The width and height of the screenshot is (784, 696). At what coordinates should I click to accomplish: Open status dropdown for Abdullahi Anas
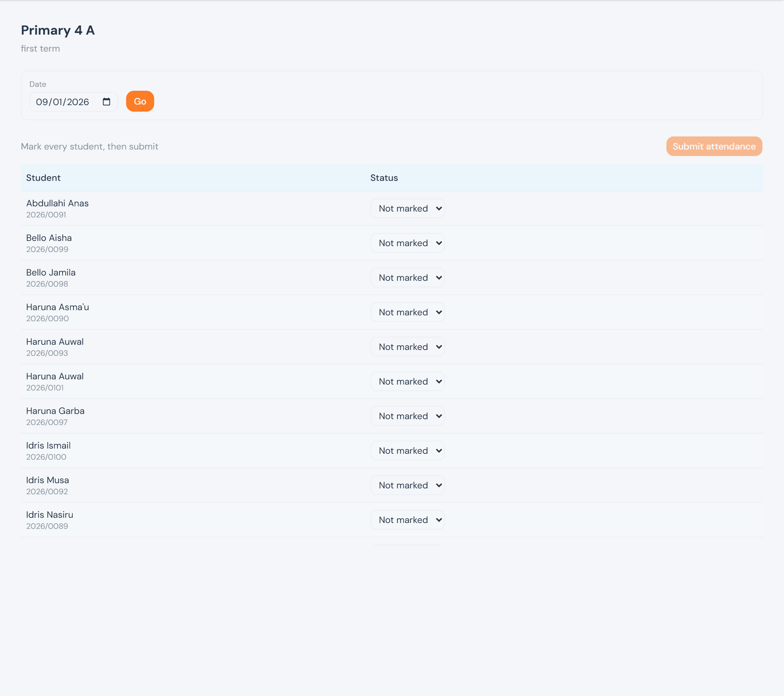click(x=407, y=209)
